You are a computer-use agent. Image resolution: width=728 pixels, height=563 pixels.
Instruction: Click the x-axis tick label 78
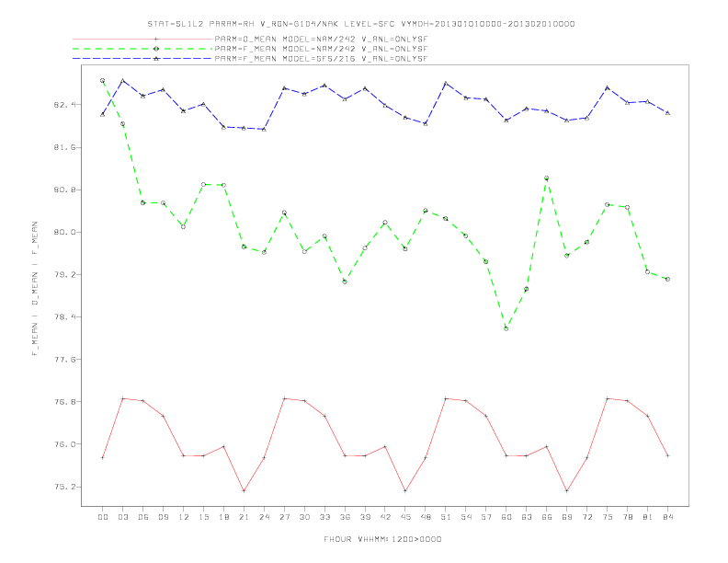click(x=627, y=517)
